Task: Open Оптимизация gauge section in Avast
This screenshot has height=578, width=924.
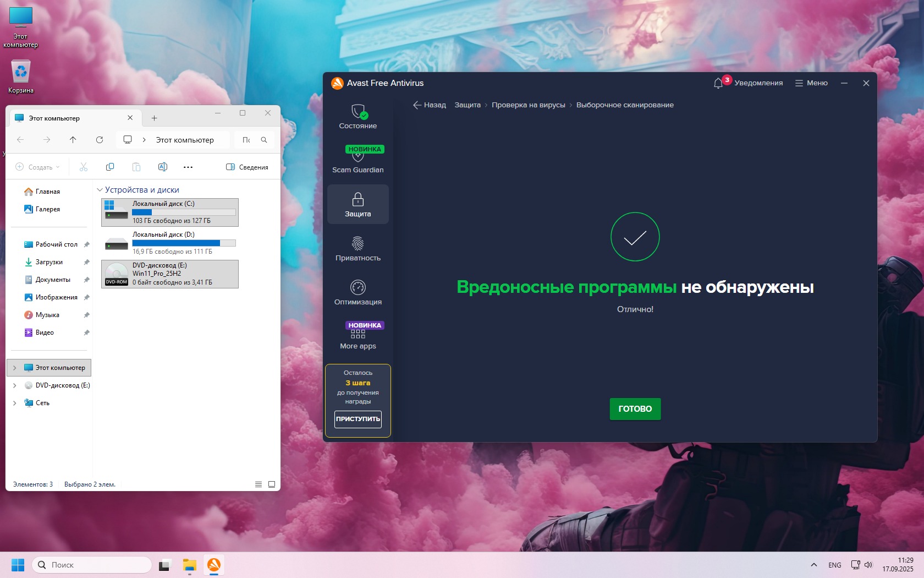Action: [x=358, y=292]
